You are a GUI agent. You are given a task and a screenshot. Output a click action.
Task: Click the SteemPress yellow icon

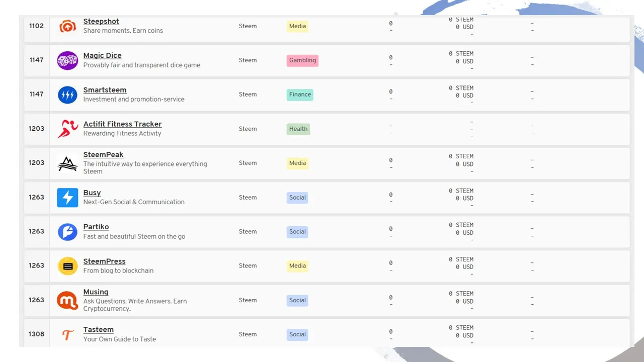(x=67, y=266)
